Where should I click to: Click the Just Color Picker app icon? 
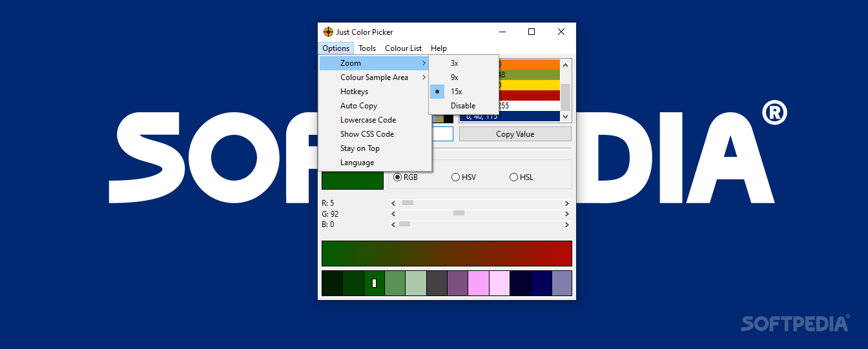tap(328, 32)
